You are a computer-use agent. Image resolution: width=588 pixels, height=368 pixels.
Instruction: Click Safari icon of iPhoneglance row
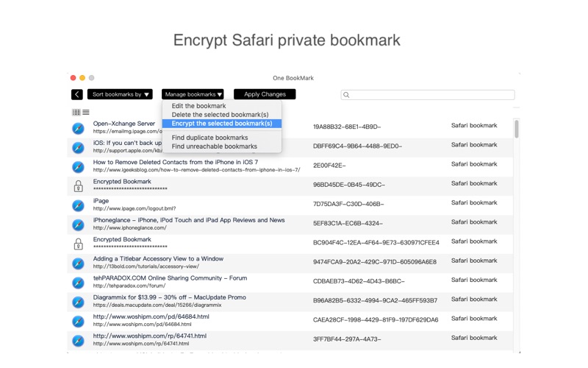pos(78,225)
